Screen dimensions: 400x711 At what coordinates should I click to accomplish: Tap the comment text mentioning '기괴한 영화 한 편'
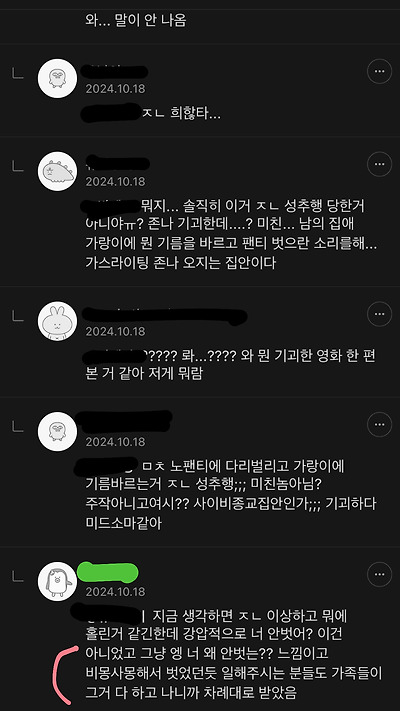pyautogui.click(x=230, y=365)
